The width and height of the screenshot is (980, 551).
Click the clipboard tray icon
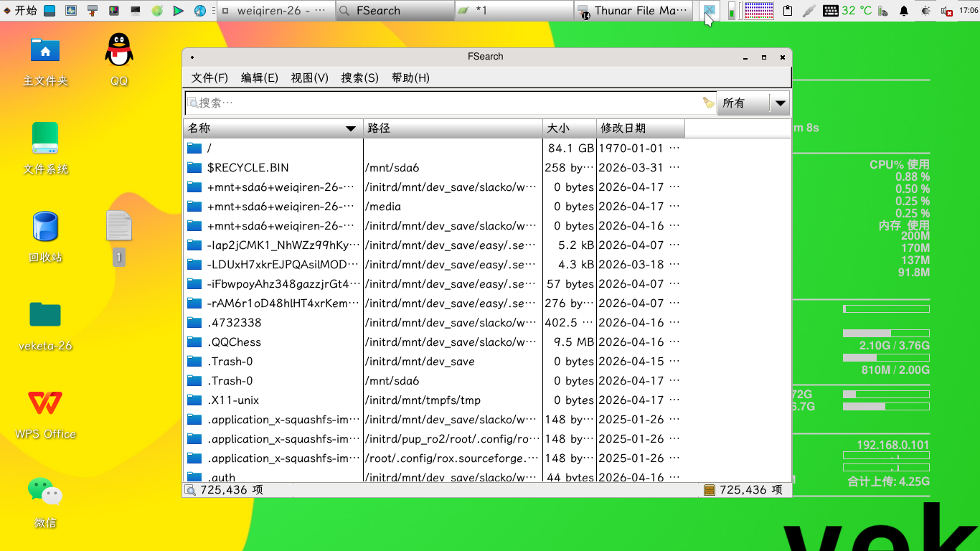click(x=788, y=11)
